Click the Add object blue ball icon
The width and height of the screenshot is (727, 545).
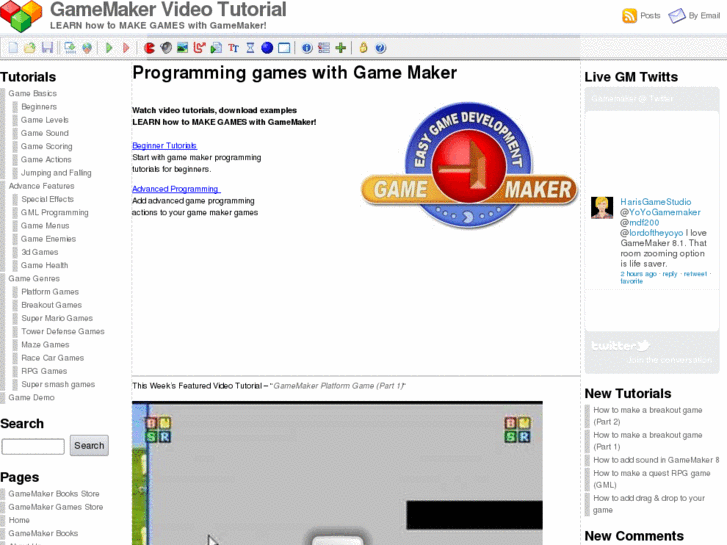(267, 48)
